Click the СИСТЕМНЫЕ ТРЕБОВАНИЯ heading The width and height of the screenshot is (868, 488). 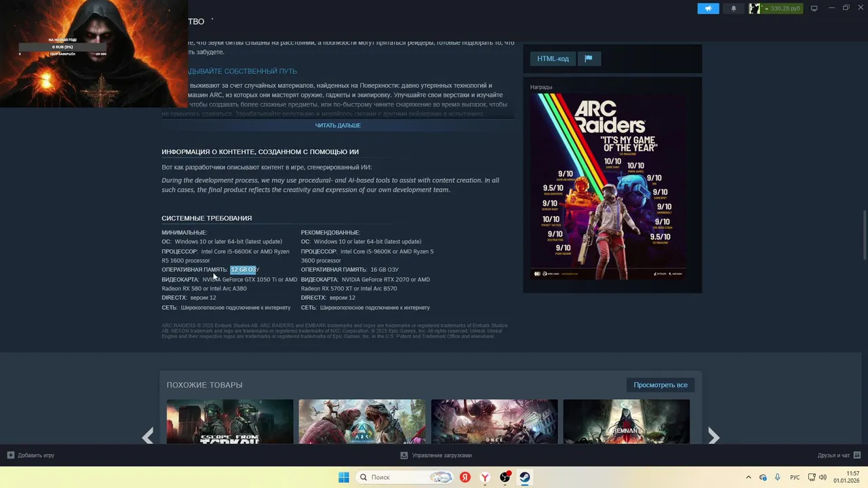tap(207, 218)
